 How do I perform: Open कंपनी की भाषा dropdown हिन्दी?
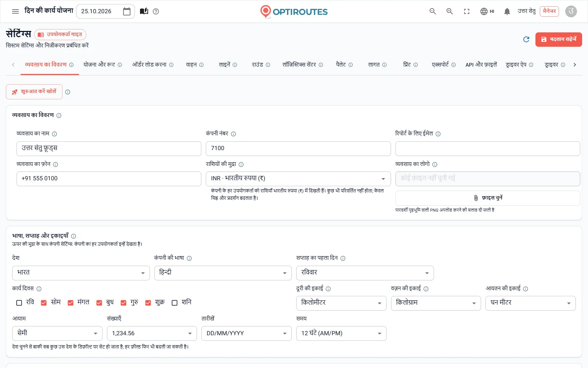[223, 273]
